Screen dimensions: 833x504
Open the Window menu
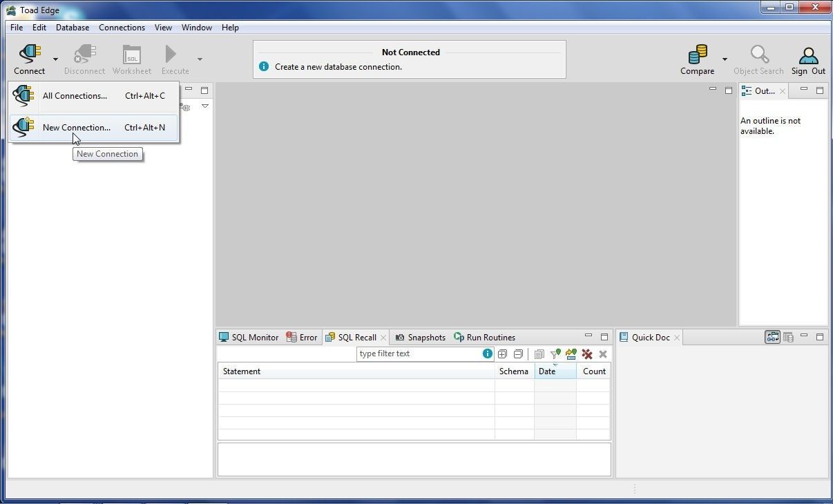[197, 28]
